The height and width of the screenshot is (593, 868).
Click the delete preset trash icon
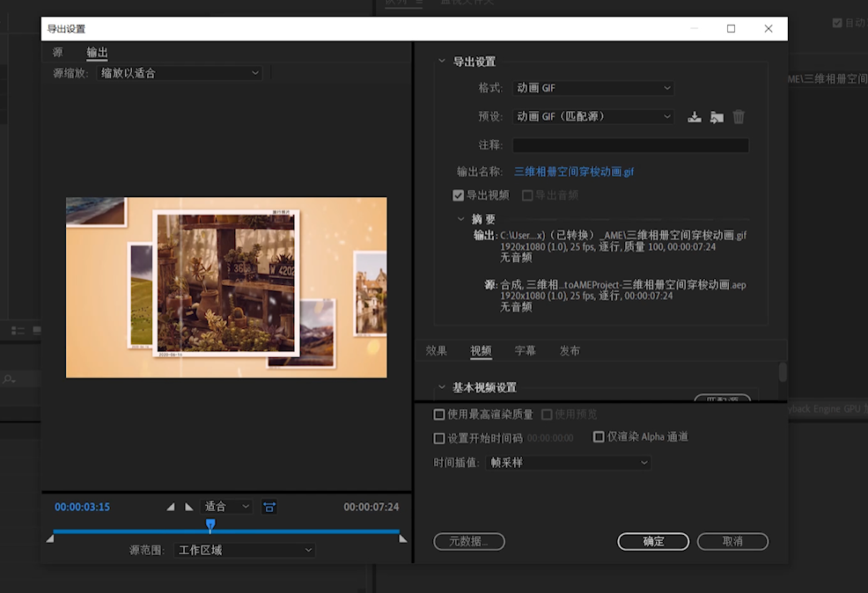(x=739, y=117)
